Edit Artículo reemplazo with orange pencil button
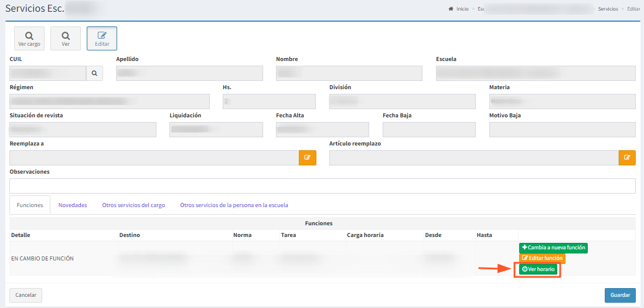The height and width of the screenshot is (308, 644). click(627, 157)
